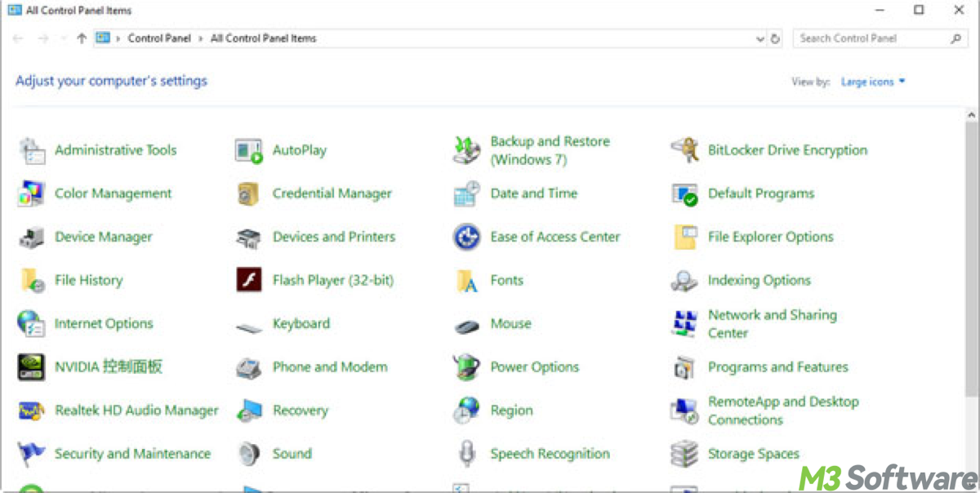Expand chevron before Control Panel breadcrumb
This screenshot has width=980, height=493.
(x=118, y=38)
